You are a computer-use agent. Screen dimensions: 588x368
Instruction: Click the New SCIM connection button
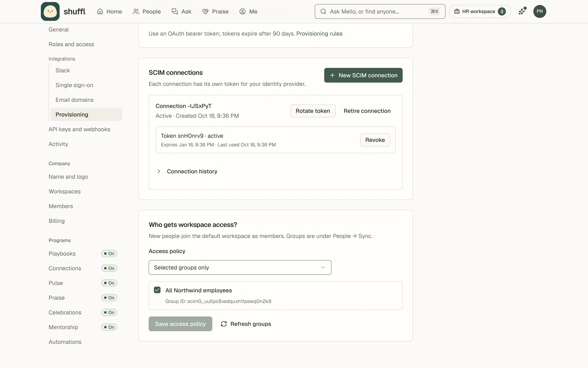(363, 75)
